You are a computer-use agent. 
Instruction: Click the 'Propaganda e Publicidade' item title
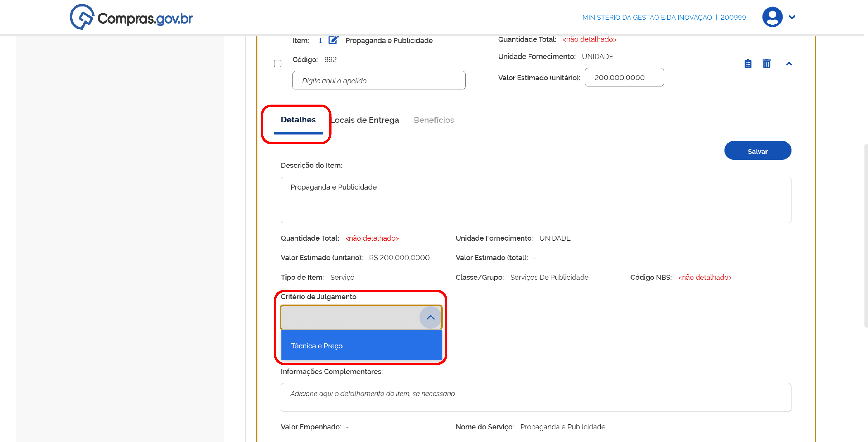[389, 41]
